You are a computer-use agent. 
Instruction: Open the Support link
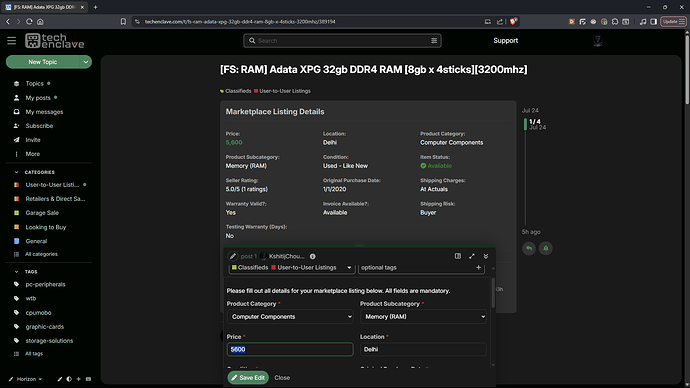click(505, 40)
